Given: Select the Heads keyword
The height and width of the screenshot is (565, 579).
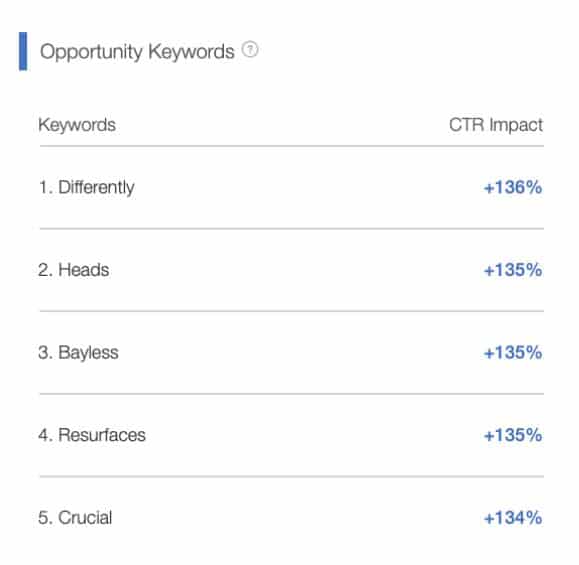Looking at the screenshot, I should point(84,270).
